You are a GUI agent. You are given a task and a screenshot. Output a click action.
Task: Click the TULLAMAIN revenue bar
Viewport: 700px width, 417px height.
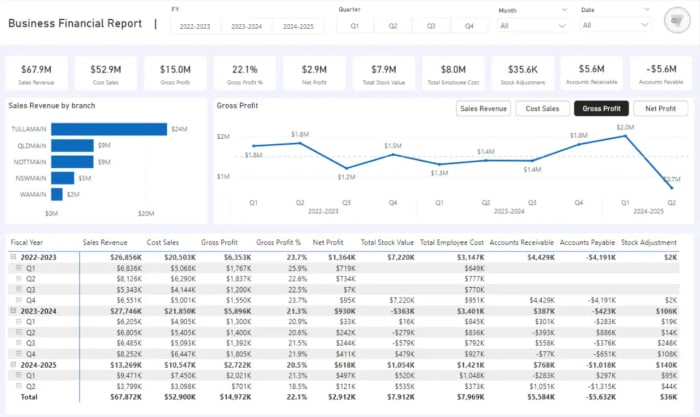[109, 129]
